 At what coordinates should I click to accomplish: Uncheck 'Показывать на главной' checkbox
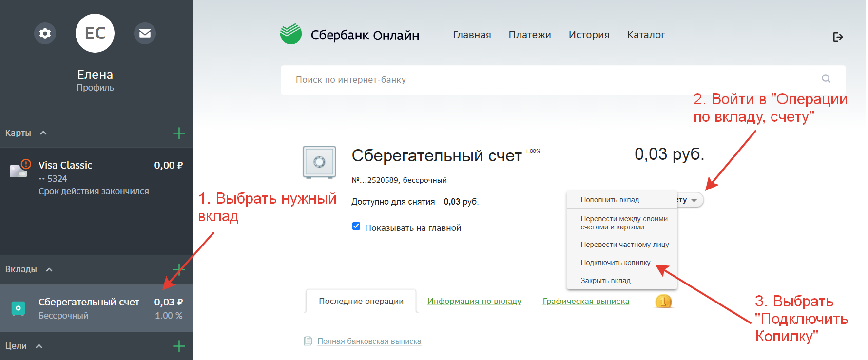[356, 226]
